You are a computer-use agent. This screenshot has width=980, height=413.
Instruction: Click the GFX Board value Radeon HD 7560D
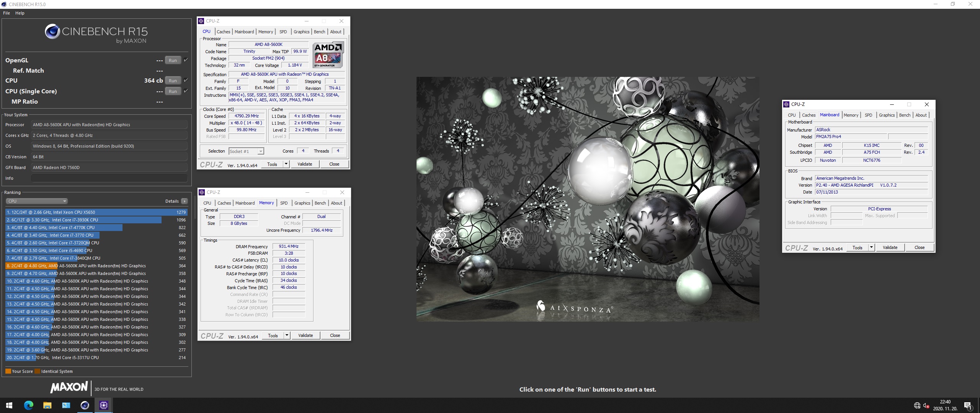point(109,167)
